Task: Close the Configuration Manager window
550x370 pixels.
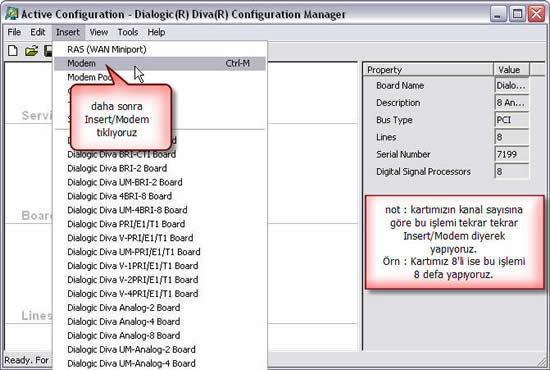Action: 536,14
